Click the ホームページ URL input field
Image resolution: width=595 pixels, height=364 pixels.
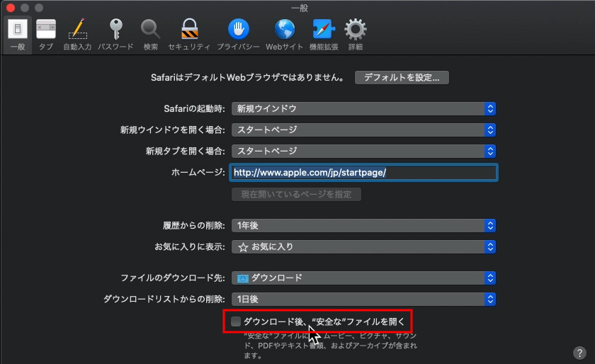pyautogui.click(x=363, y=173)
